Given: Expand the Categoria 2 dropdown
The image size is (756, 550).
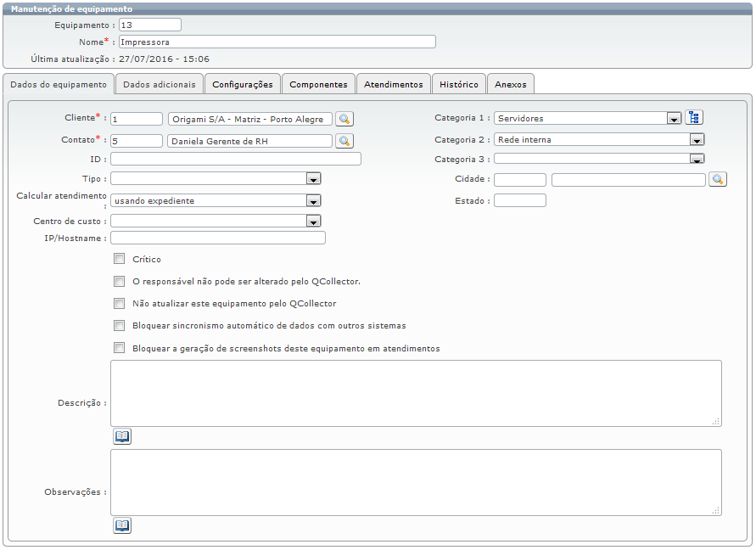Looking at the screenshot, I should [697, 140].
